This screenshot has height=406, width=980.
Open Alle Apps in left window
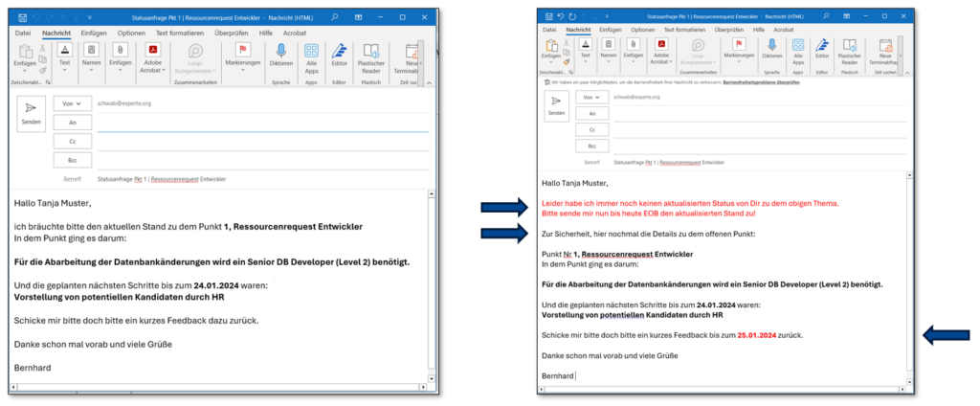coord(311,58)
